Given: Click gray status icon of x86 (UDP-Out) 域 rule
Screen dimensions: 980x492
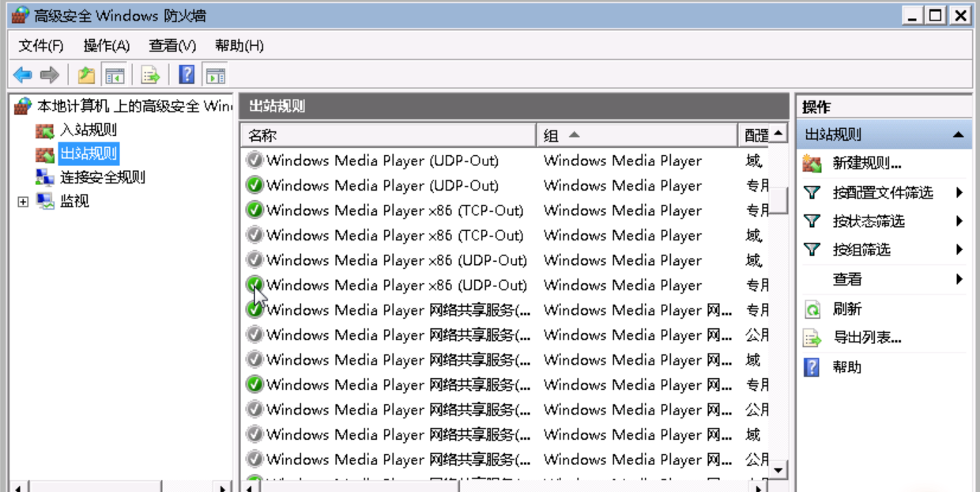Looking at the screenshot, I should pyautogui.click(x=254, y=260).
